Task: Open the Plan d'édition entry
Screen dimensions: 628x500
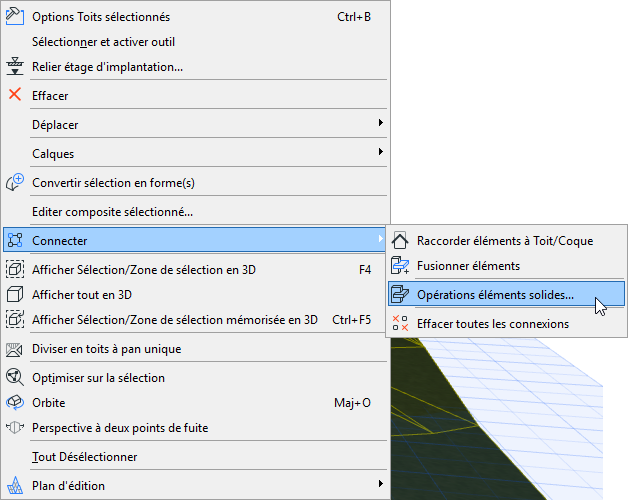Action: point(195,486)
